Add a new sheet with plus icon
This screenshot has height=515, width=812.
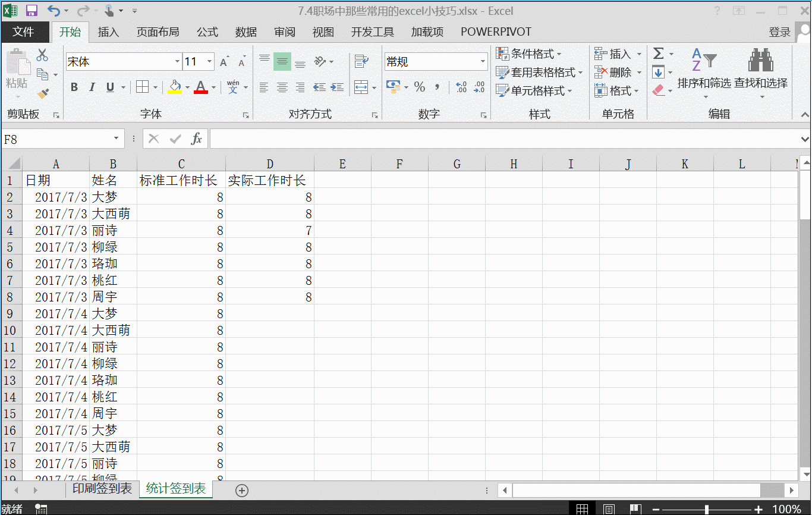tap(242, 490)
